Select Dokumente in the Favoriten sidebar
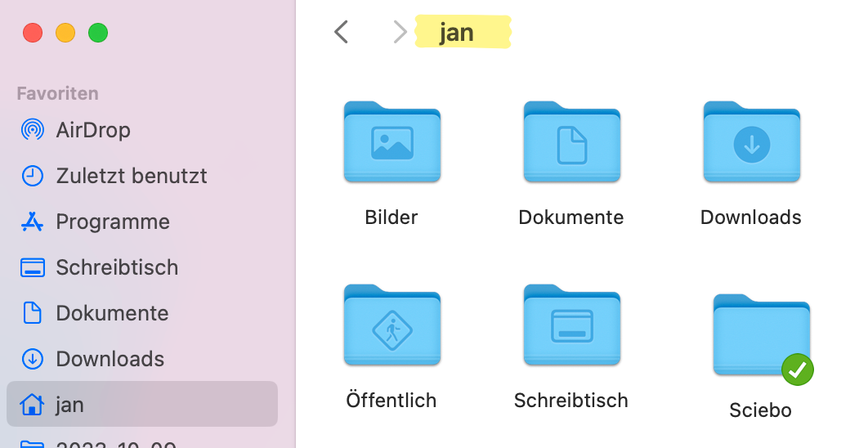Screen dimensions: 868x448 (112, 313)
